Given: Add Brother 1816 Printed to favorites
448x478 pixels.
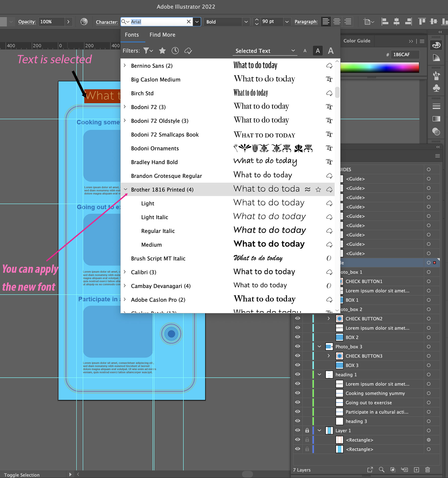Looking at the screenshot, I should (x=318, y=190).
